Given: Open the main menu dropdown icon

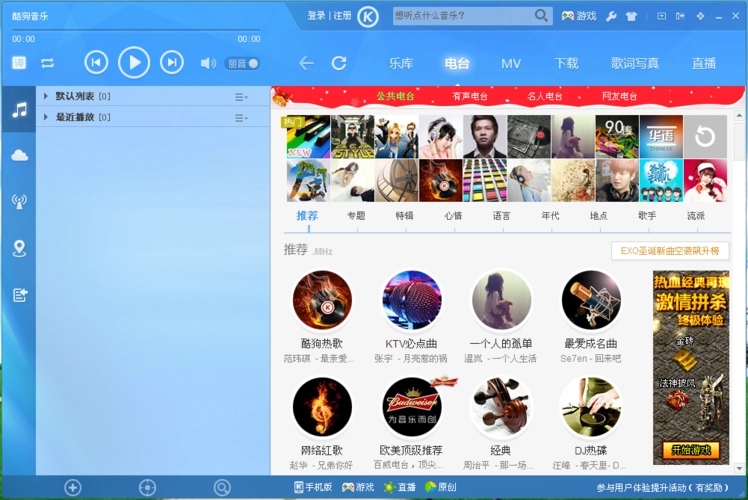Looking at the screenshot, I should pyautogui.click(x=662, y=16).
